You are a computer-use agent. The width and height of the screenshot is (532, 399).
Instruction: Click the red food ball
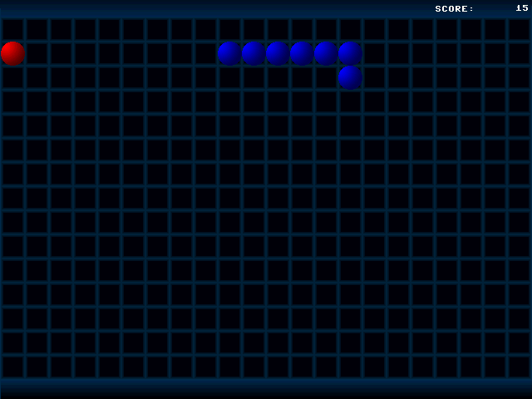coord(13,53)
